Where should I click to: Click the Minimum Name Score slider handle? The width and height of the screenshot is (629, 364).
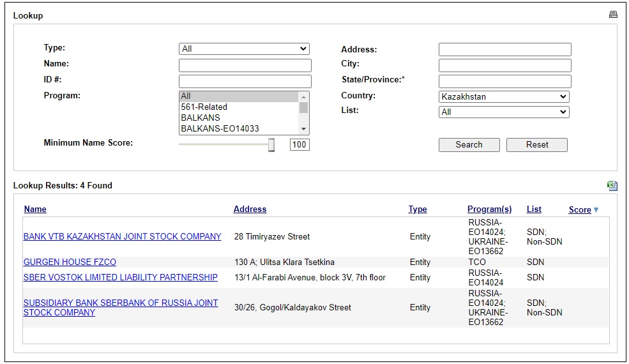pos(271,145)
